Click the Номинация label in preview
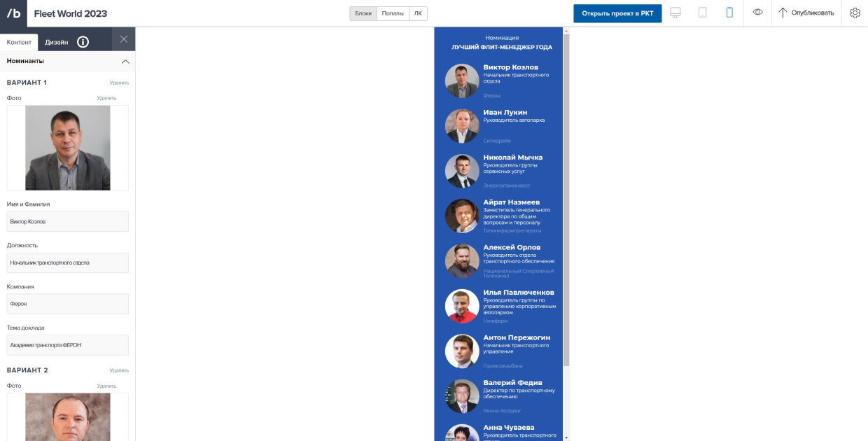 (502, 38)
